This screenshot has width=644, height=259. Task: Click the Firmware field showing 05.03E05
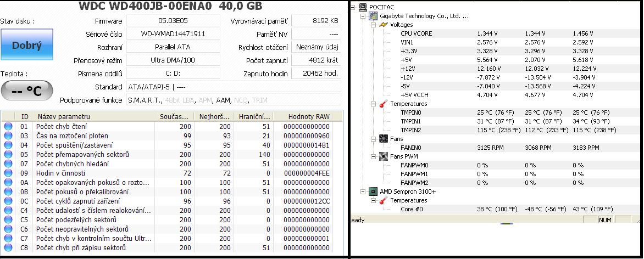(x=173, y=21)
